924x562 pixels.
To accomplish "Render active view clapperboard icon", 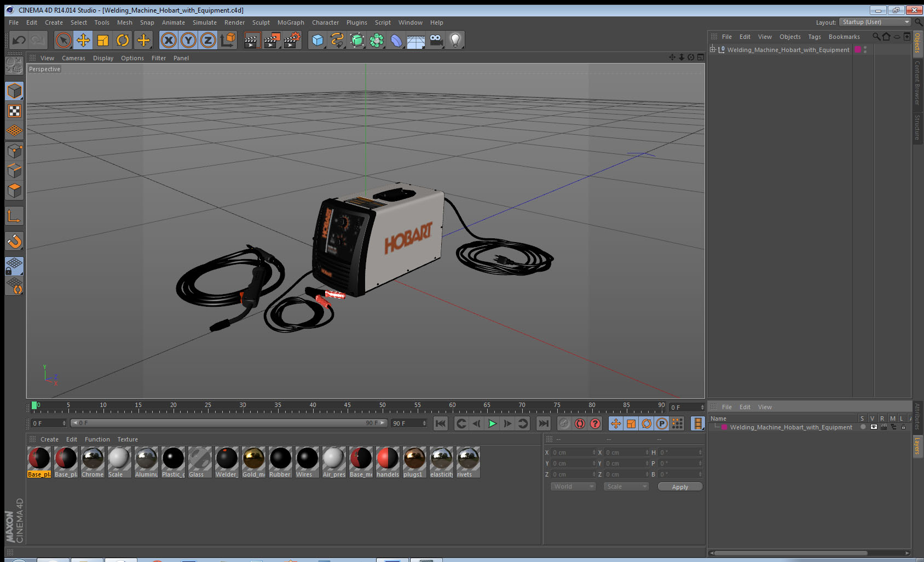I will tap(252, 40).
